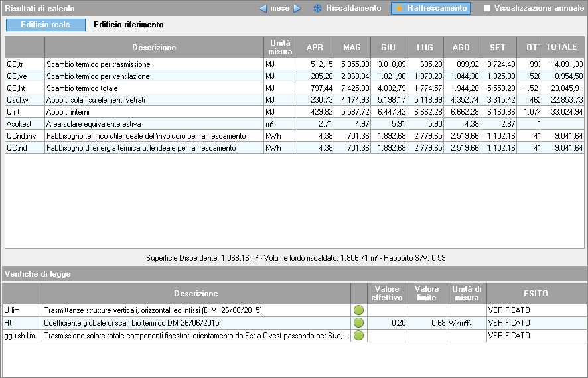Click the Valore limite 0,68 cell
Viewport: 588px width, 378px height.
(427, 323)
